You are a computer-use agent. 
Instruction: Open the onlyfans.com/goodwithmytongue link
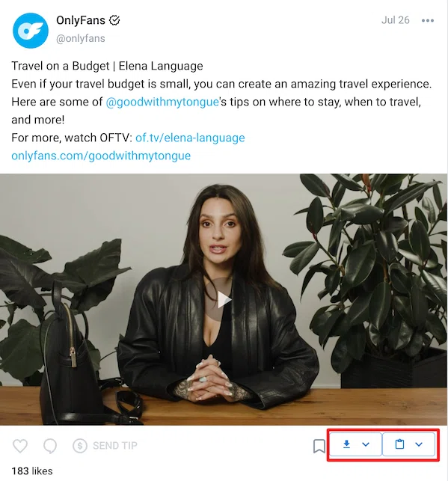coord(101,156)
